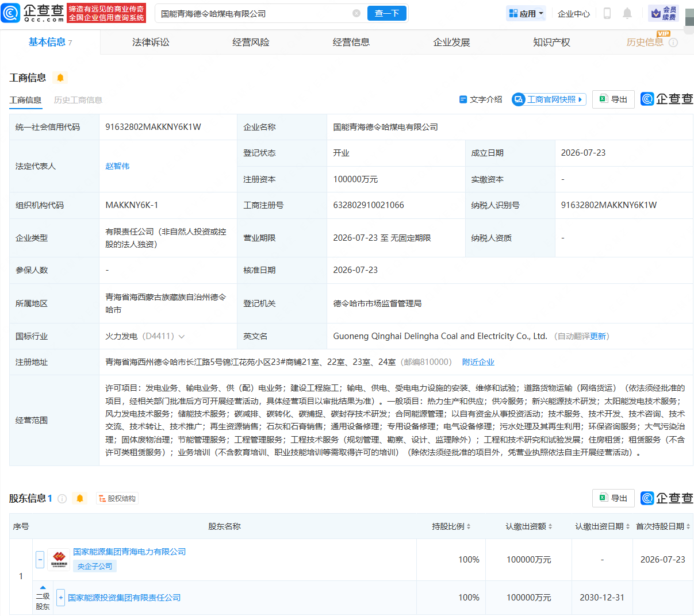Click the 纳税人识别号 value 91632802MAKKNY6K1W
The image size is (694, 616).
click(x=609, y=205)
